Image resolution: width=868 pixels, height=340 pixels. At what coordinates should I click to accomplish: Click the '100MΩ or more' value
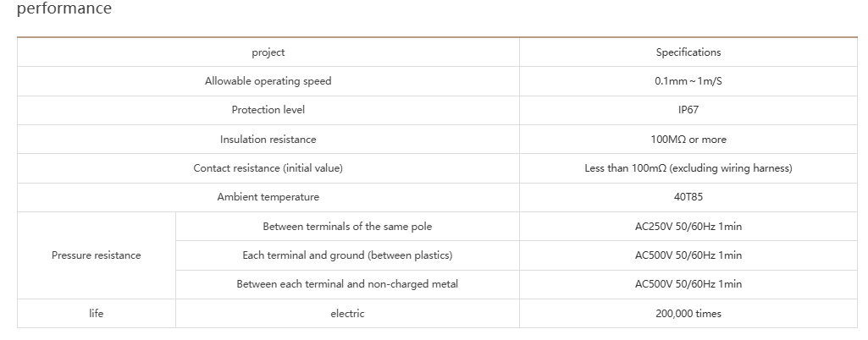(x=688, y=140)
